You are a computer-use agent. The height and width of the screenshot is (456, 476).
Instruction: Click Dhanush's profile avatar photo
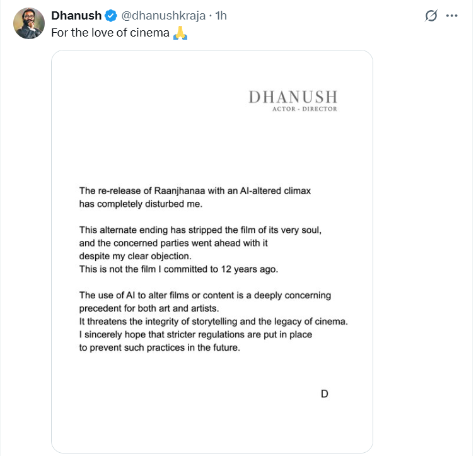28,23
